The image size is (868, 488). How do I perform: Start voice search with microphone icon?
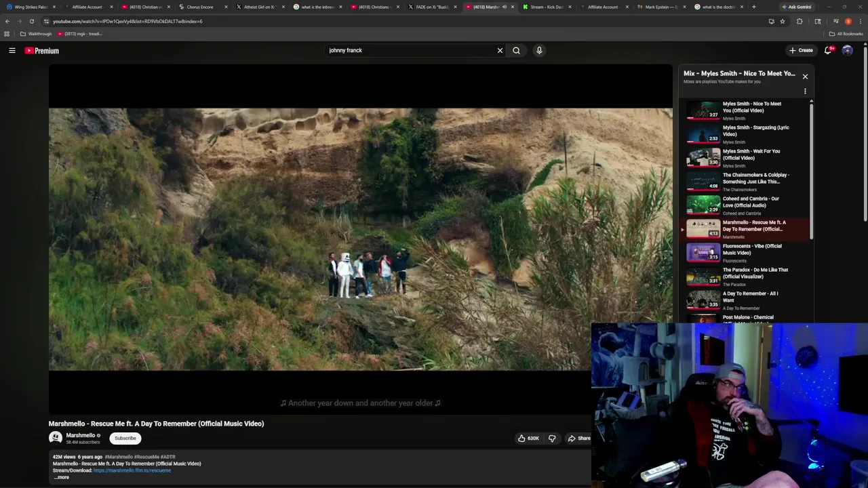point(539,50)
